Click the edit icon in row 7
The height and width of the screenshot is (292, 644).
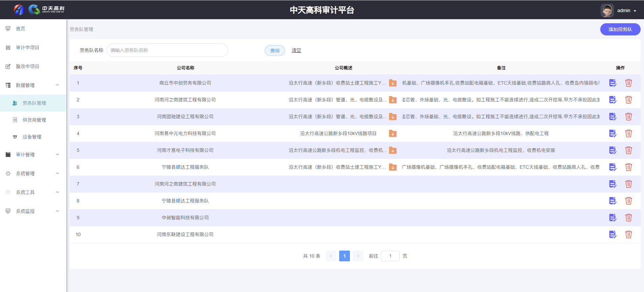pos(612,184)
